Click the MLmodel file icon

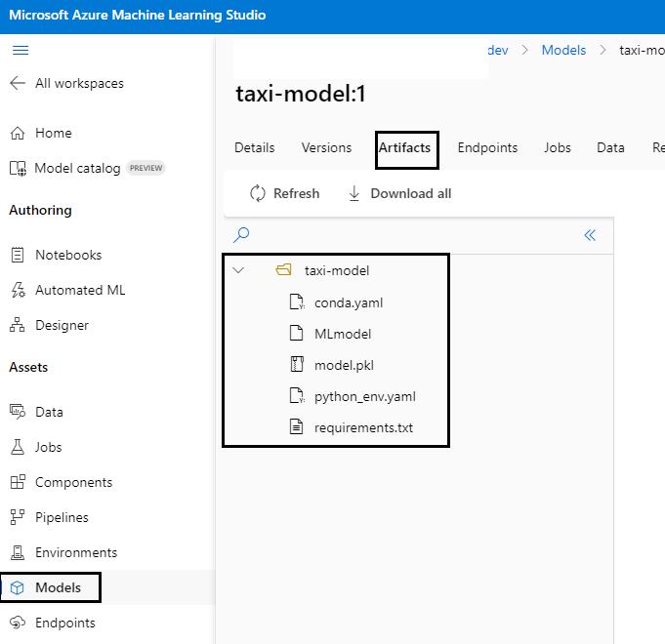pos(297,334)
